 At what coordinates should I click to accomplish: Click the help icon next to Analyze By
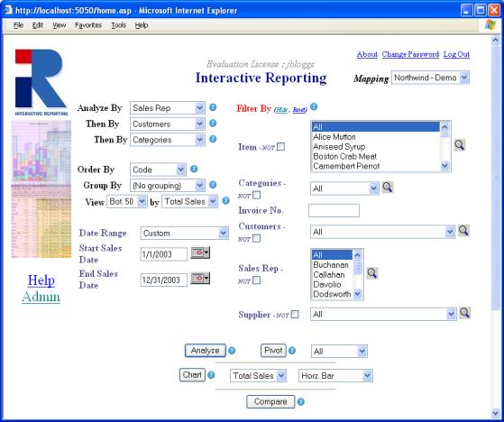[213, 107]
